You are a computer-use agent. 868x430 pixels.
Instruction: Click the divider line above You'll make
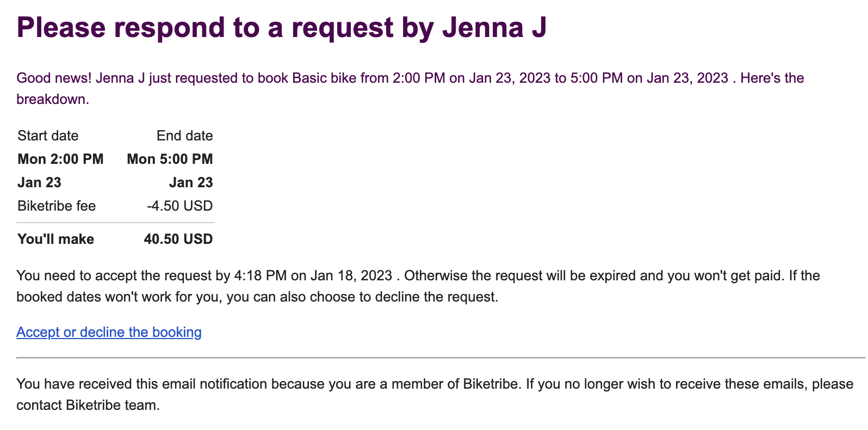115,223
